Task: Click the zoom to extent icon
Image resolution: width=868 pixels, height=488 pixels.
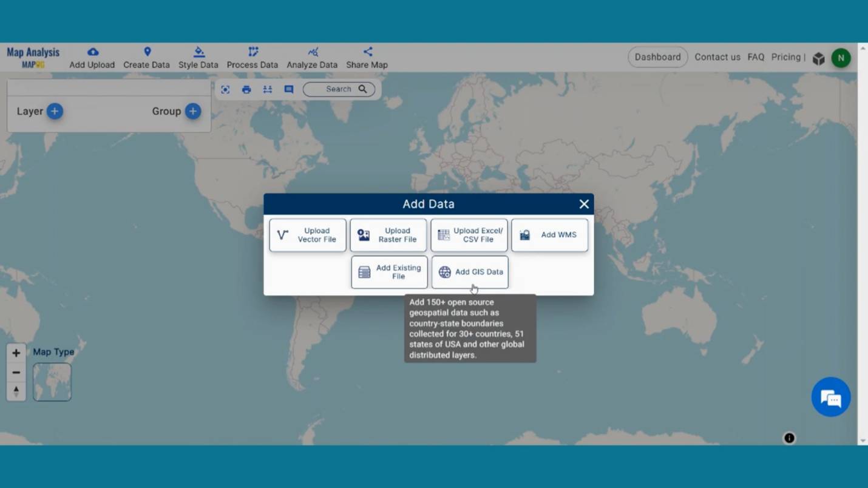Action: click(x=225, y=89)
